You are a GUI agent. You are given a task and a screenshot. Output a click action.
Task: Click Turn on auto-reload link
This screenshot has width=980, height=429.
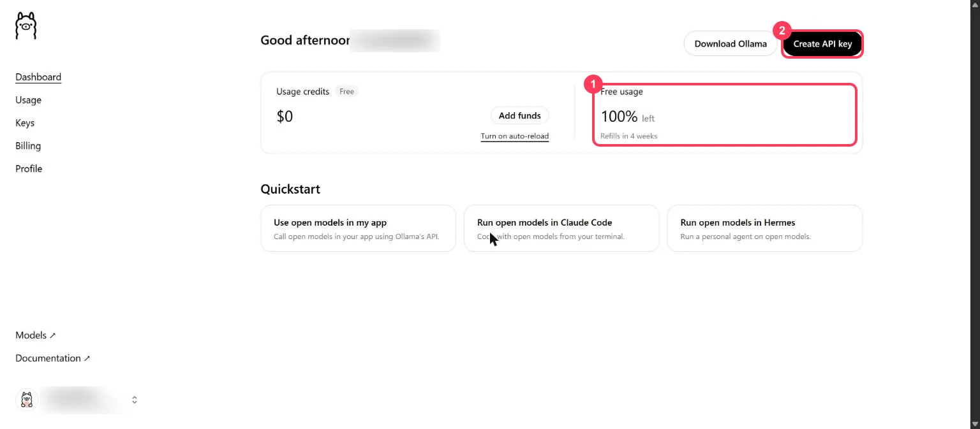[515, 136]
